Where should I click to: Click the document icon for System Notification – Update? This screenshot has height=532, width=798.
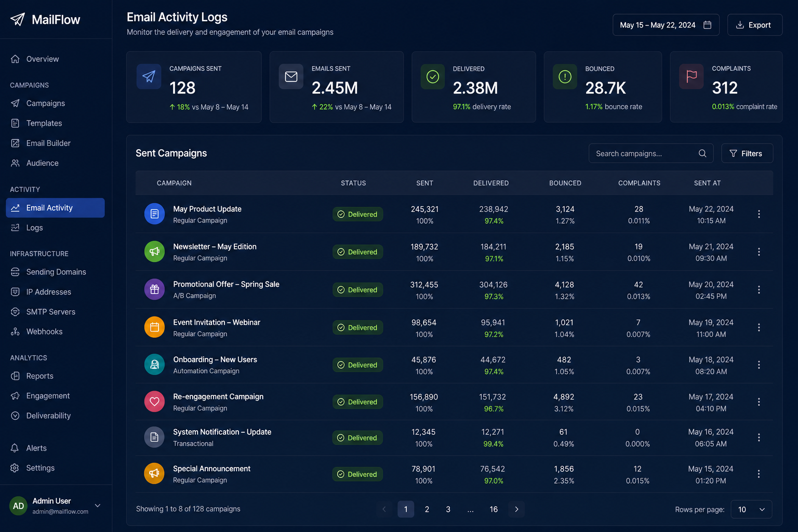[x=154, y=437]
